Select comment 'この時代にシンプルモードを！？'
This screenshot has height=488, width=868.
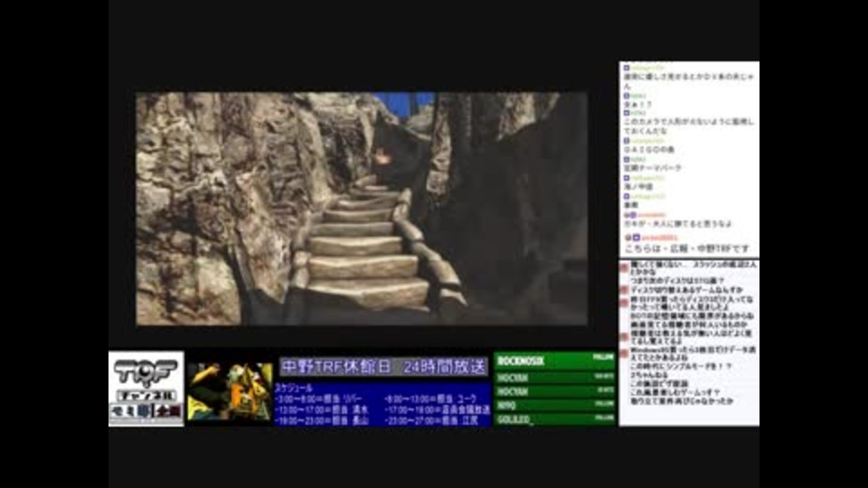[x=681, y=366]
